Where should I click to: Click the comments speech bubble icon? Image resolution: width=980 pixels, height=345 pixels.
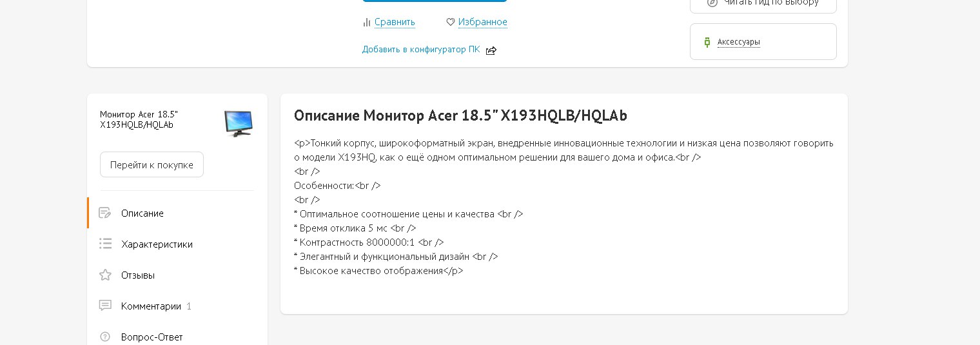coord(105,306)
